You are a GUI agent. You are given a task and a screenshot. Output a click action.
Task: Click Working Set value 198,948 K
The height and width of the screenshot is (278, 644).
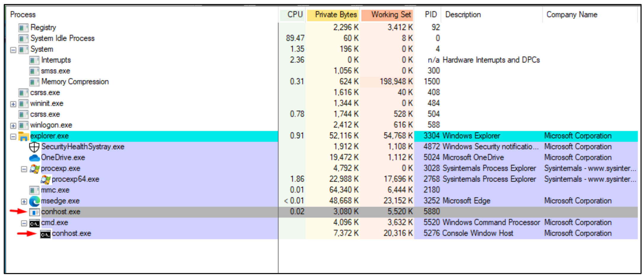coord(396,82)
